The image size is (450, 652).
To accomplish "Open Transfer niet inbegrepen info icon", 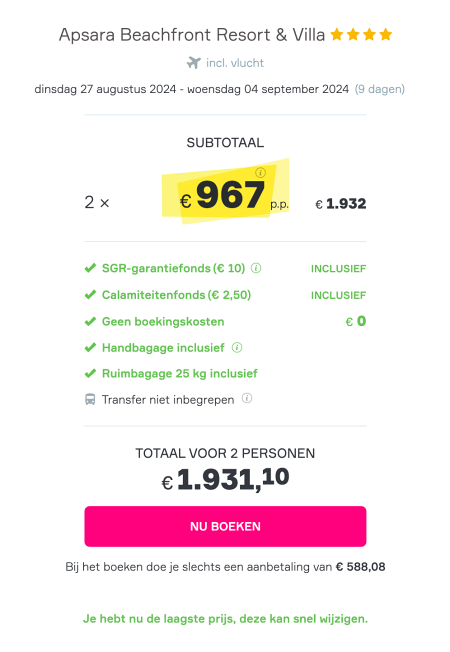I will click(x=247, y=398).
